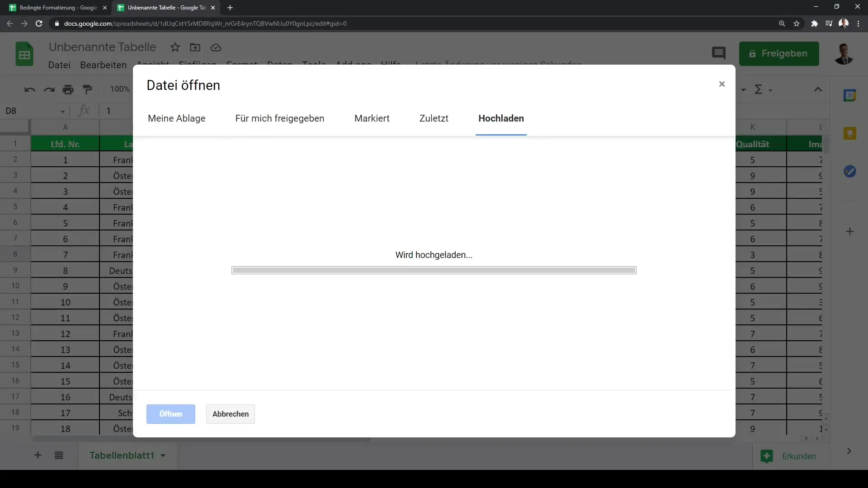Viewport: 868px width, 488px height.
Task: Open Google Tasks side panel
Action: (x=849, y=171)
